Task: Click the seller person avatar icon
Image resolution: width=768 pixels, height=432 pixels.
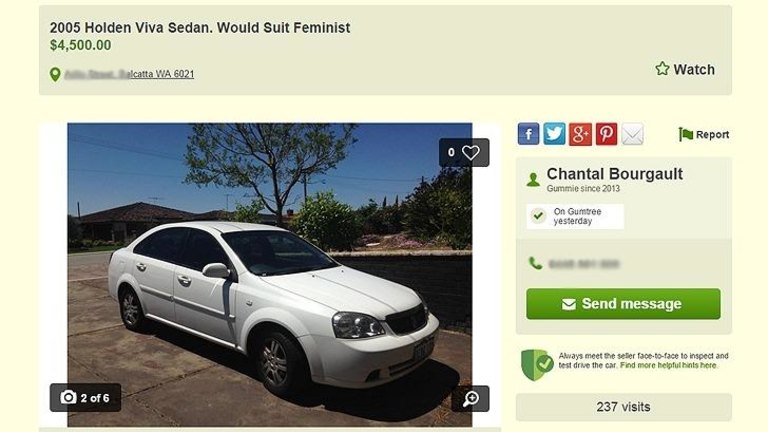Action: [x=533, y=180]
